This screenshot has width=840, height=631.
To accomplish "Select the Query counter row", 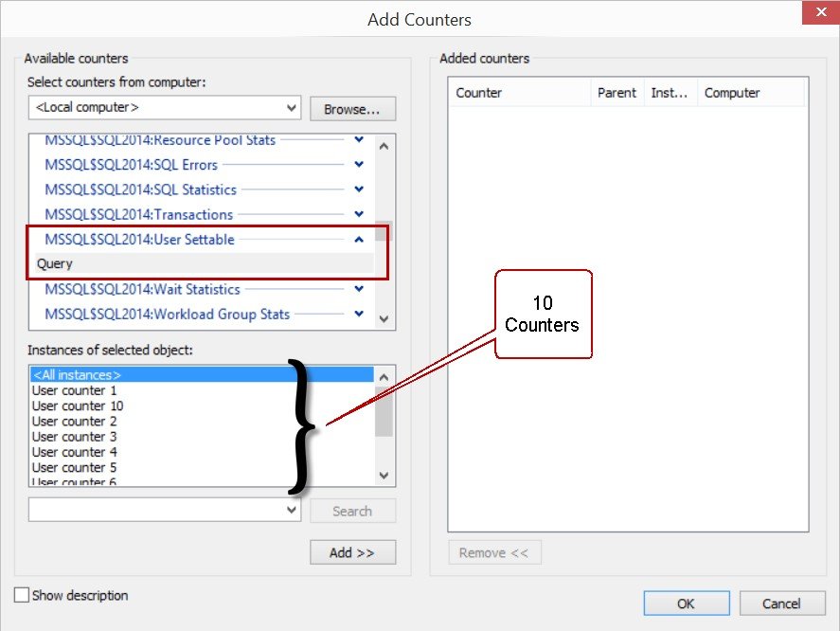I will pyautogui.click(x=205, y=263).
